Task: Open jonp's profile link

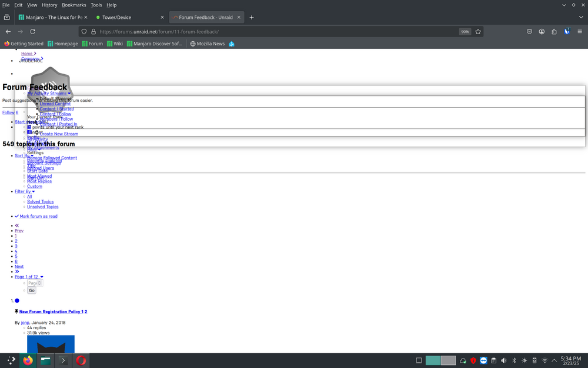Action: (25, 323)
